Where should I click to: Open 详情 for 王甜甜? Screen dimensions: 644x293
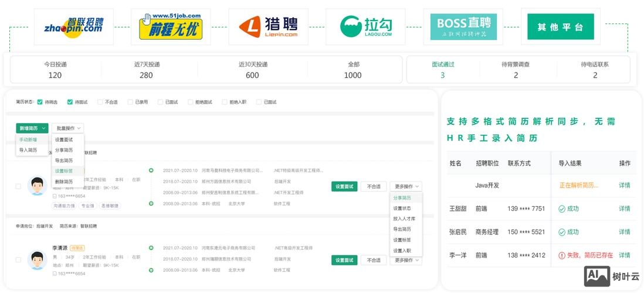pyautogui.click(x=624, y=209)
